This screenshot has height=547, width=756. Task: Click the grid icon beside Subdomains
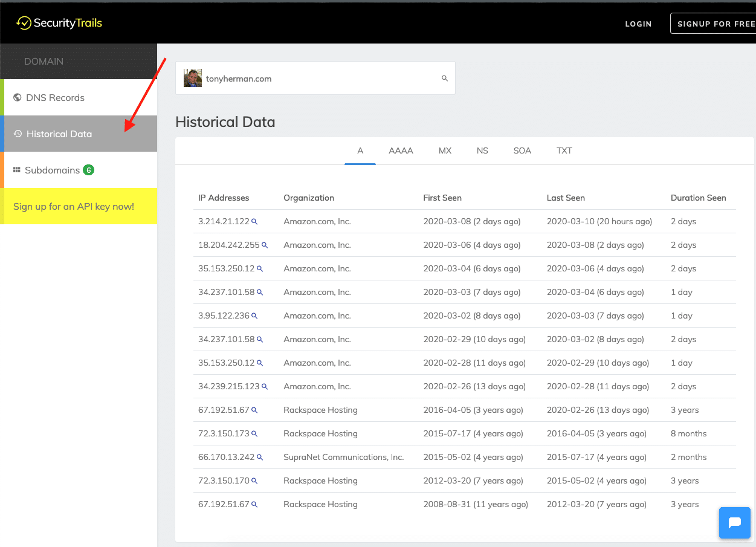point(18,170)
